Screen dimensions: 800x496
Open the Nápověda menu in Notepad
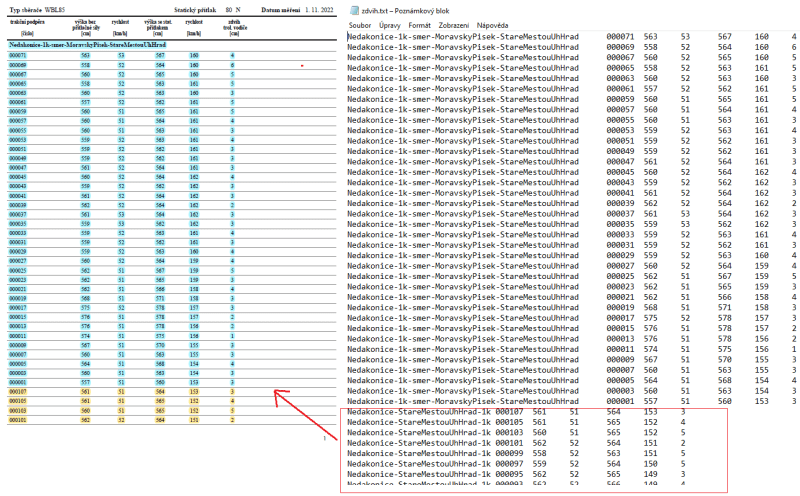(x=492, y=25)
